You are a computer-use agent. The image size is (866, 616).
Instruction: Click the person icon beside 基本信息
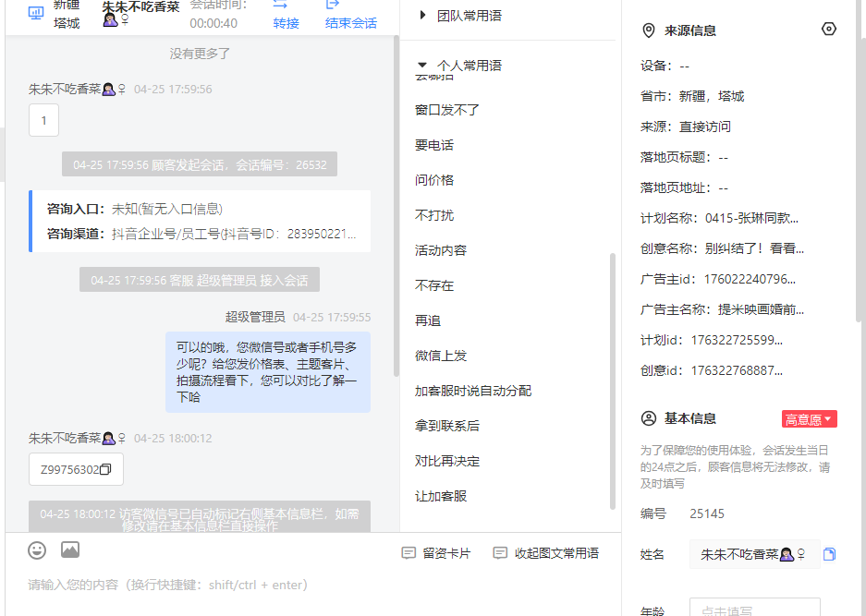pyautogui.click(x=649, y=418)
